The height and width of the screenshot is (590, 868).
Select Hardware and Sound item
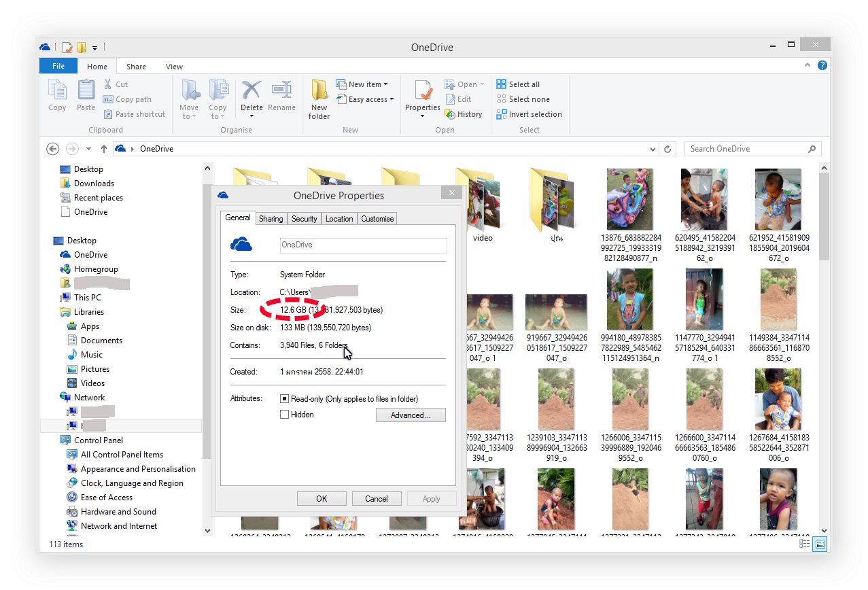[x=118, y=512]
